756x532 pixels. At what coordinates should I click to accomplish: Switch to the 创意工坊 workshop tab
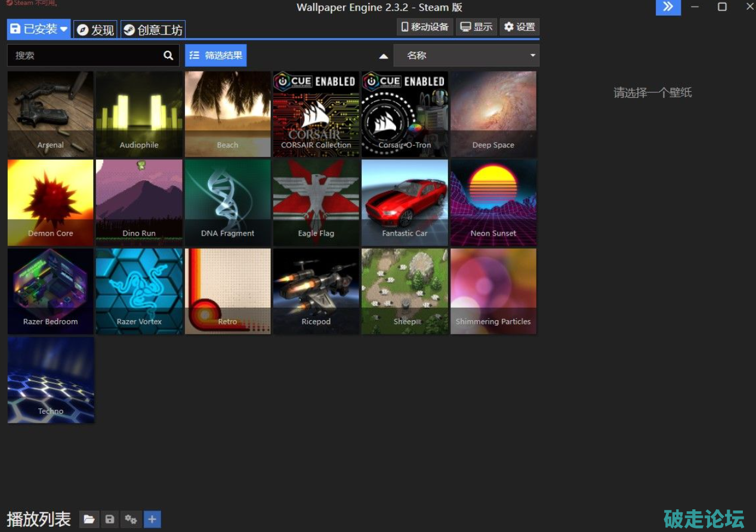[153, 30]
